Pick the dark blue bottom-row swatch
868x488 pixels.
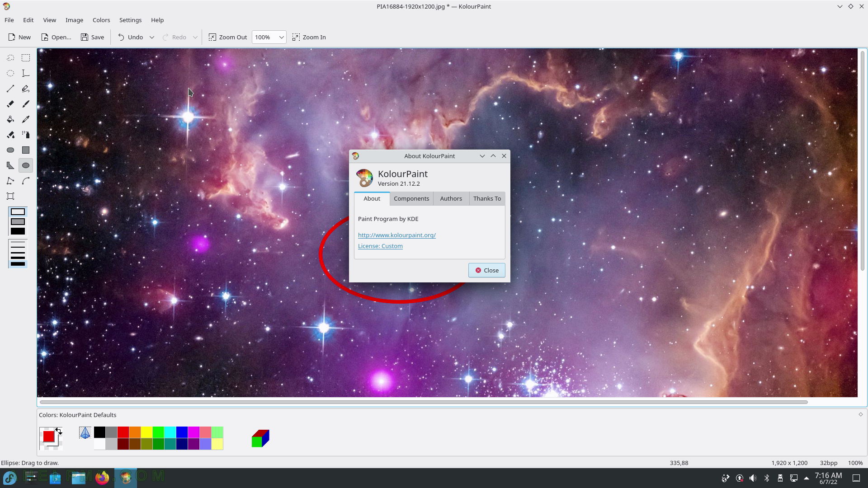(x=182, y=444)
